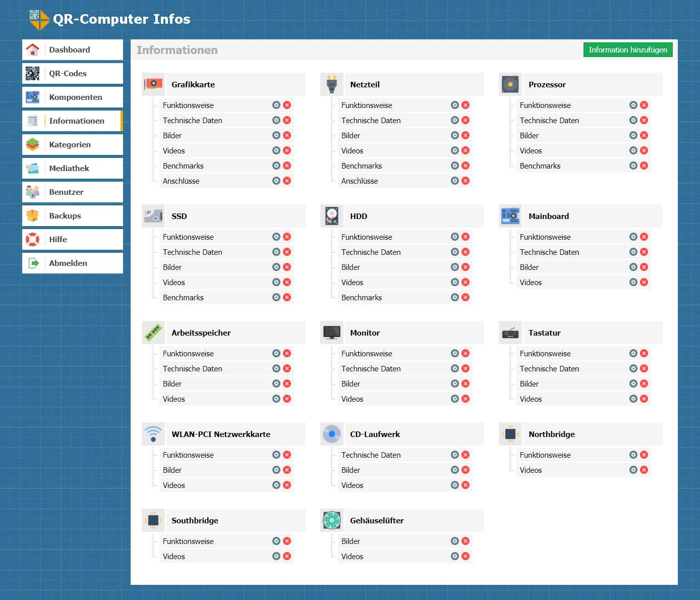Select Mainboard Funktionsweise tree row
Screen dimensions: 700x600
[584, 237]
